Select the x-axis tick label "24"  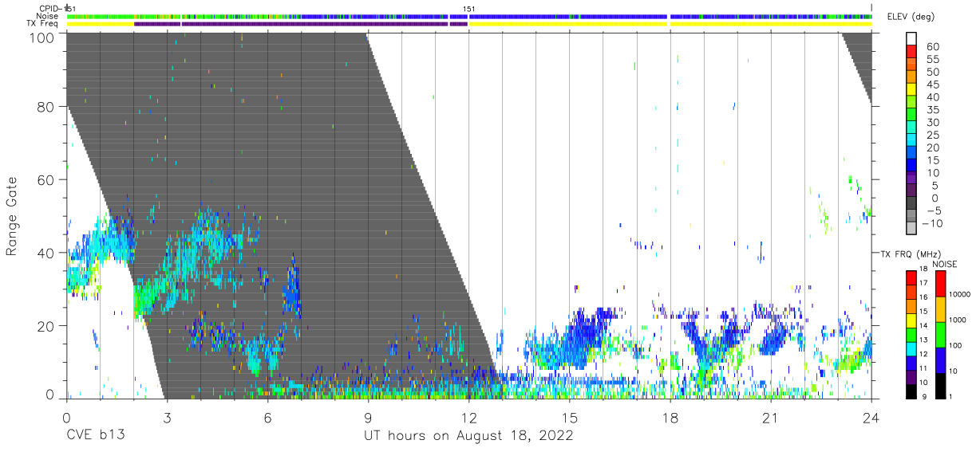(871, 418)
